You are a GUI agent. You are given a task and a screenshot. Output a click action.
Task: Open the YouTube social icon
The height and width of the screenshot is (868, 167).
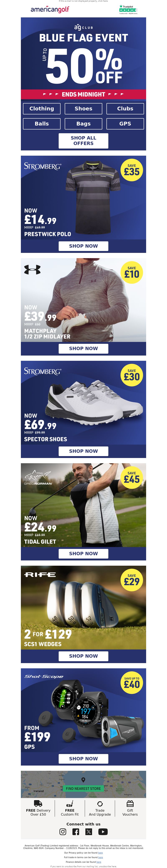(103, 832)
